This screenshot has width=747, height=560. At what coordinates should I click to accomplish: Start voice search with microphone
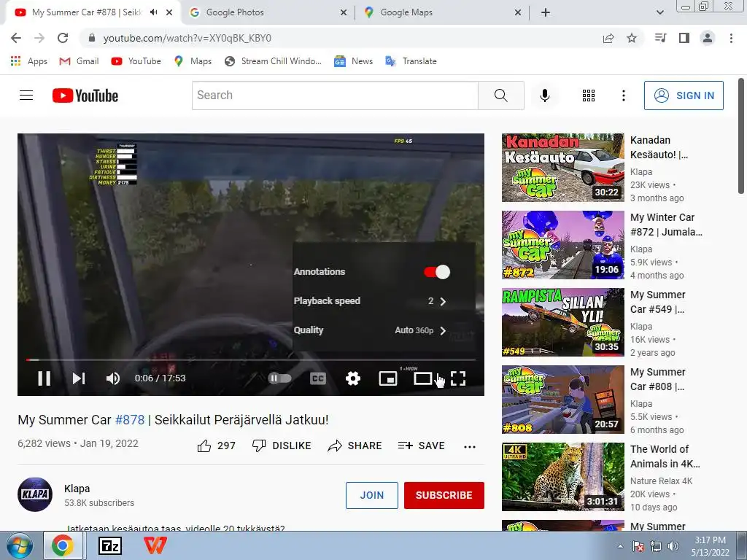545,96
